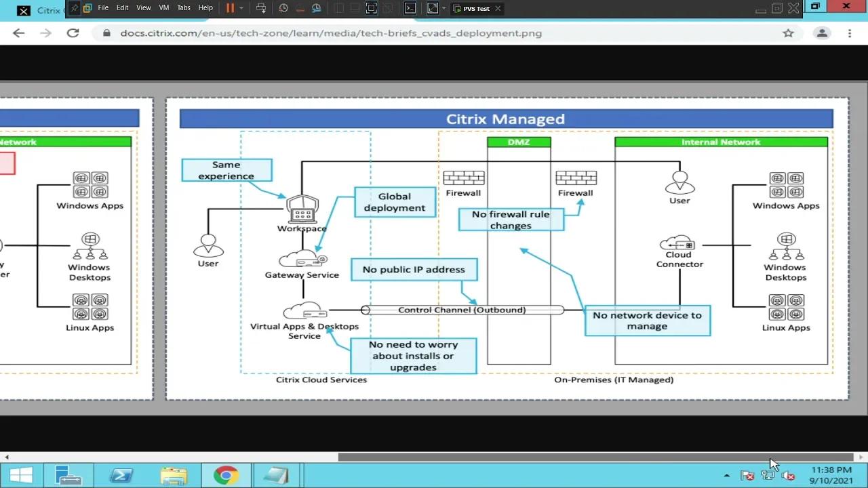Viewport: 868px width, 488px height.
Task: Expand the stretch guest display dropdown arrow
Action: tap(444, 8)
